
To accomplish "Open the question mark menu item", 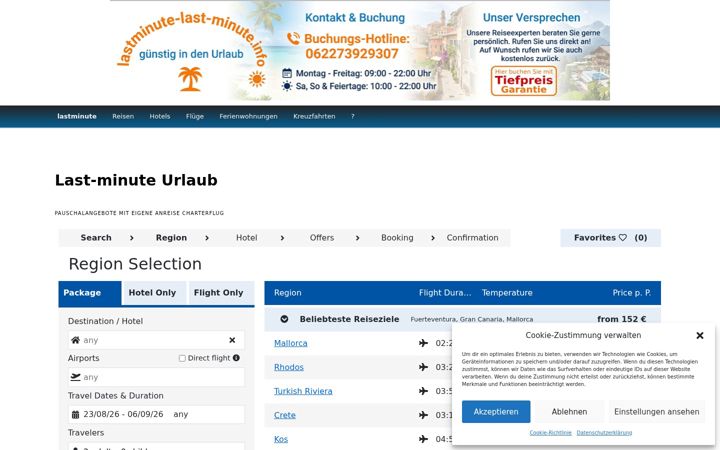I will click(x=353, y=117).
